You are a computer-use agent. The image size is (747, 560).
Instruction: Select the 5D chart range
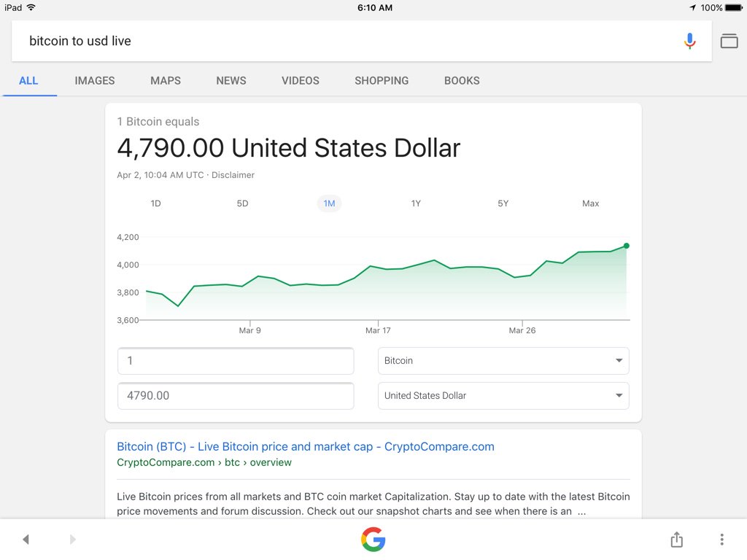(x=242, y=203)
